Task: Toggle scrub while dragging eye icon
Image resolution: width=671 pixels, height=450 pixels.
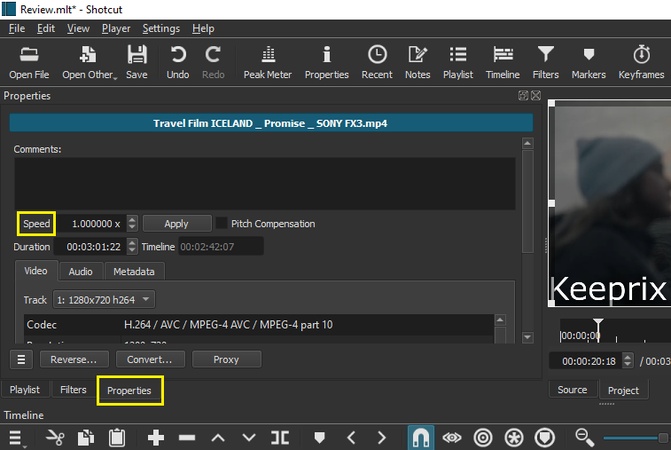Action: click(x=452, y=438)
